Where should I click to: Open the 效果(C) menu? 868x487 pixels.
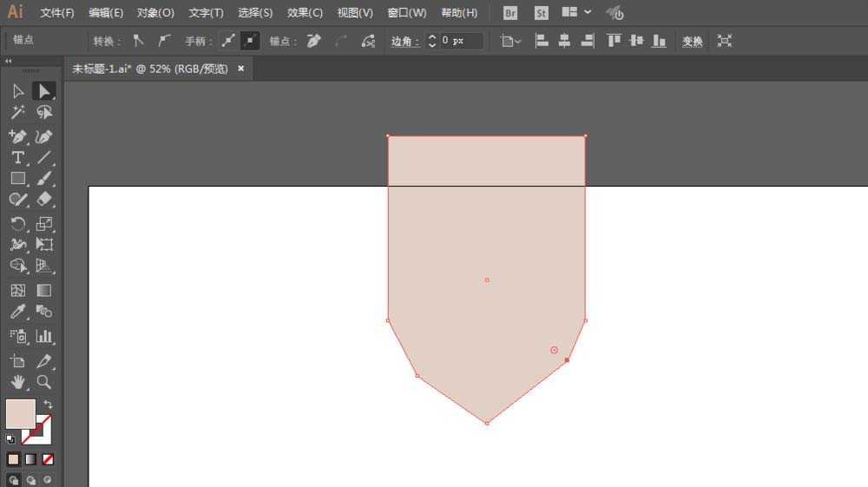[x=305, y=13]
